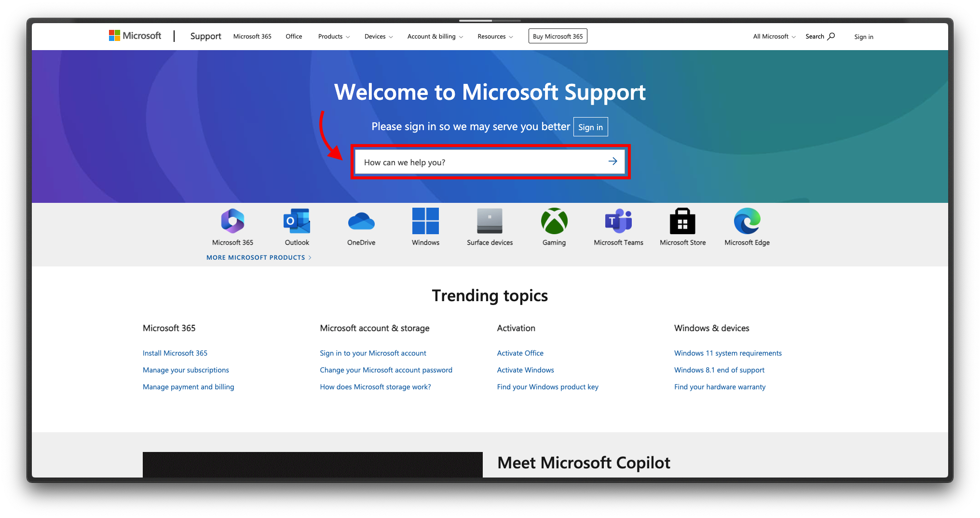Click the Windows label under the logo

425,243
